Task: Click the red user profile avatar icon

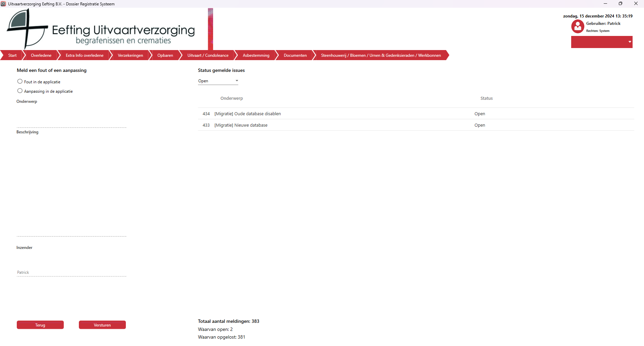Action: tap(578, 27)
